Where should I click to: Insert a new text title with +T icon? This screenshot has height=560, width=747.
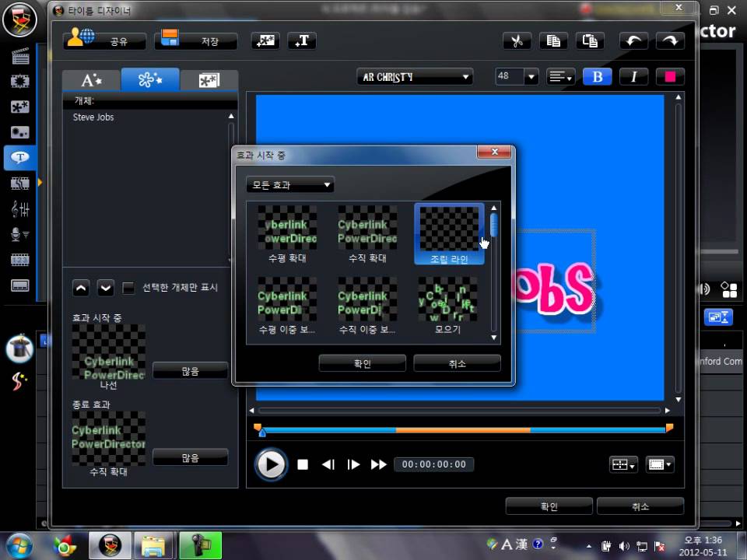[x=302, y=41]
